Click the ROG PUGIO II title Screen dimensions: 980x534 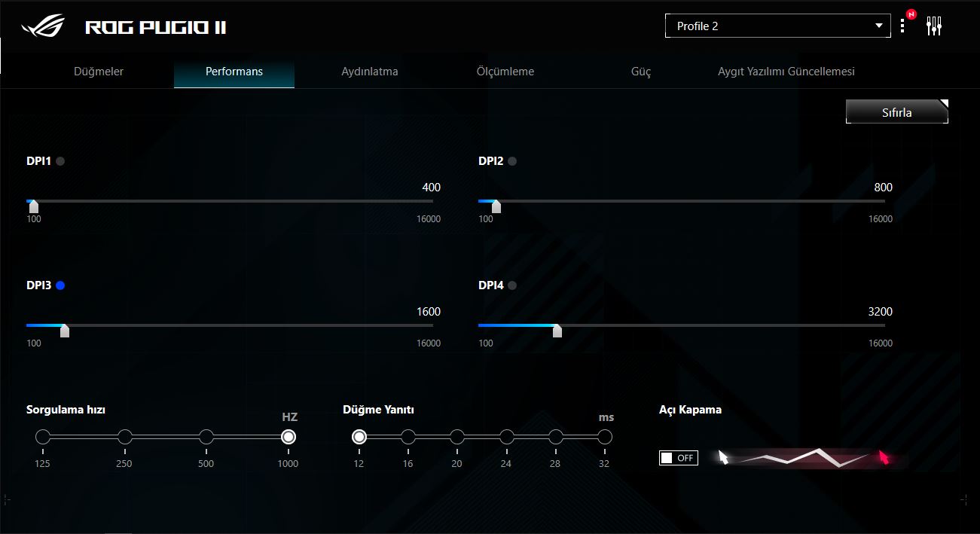pyautogui.click(x=156, y=28)
